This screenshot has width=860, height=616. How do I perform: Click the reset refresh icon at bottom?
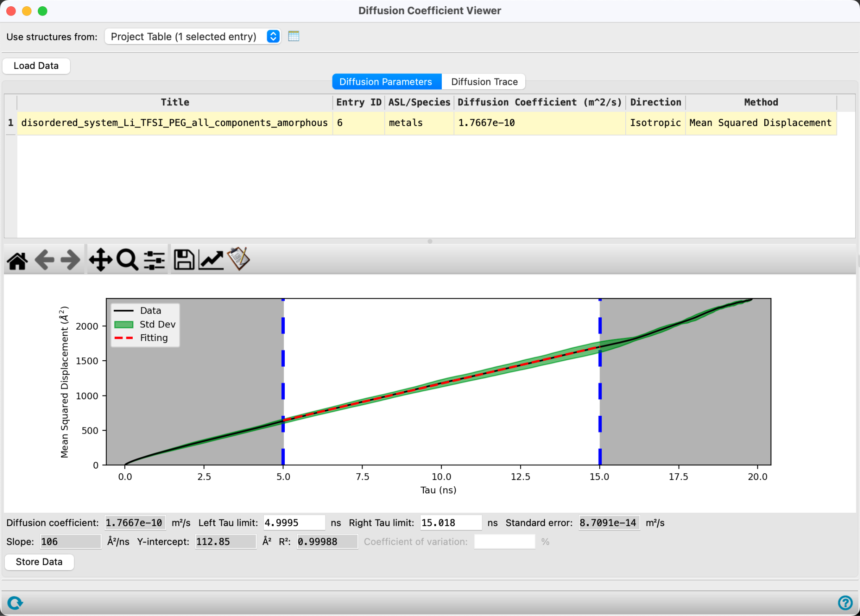(15, 603)
